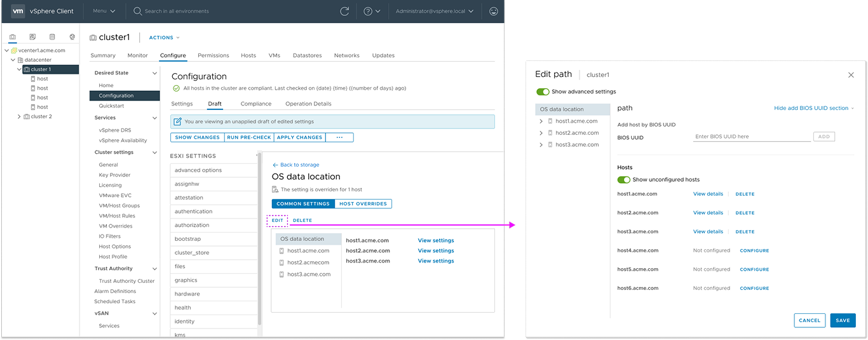The image size is (868, 340).
Task: Switch to the Datastores tab
Action: [x=308, y=55]
